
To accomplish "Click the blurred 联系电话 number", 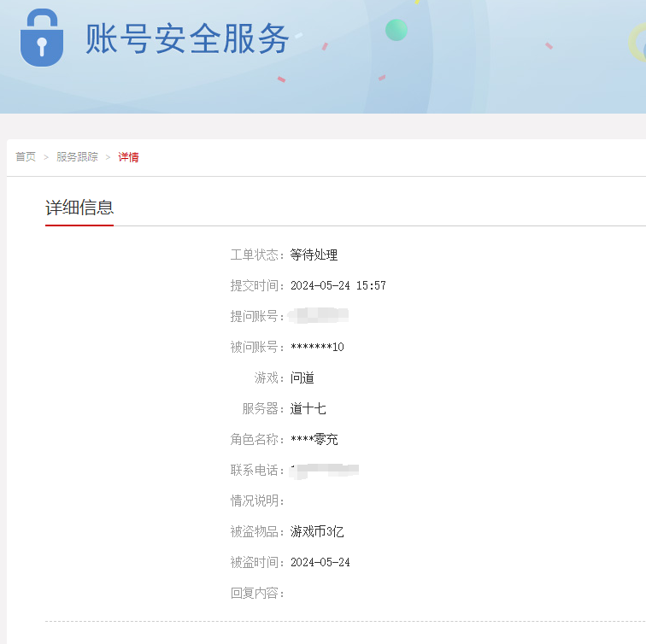I will [325, 470].
